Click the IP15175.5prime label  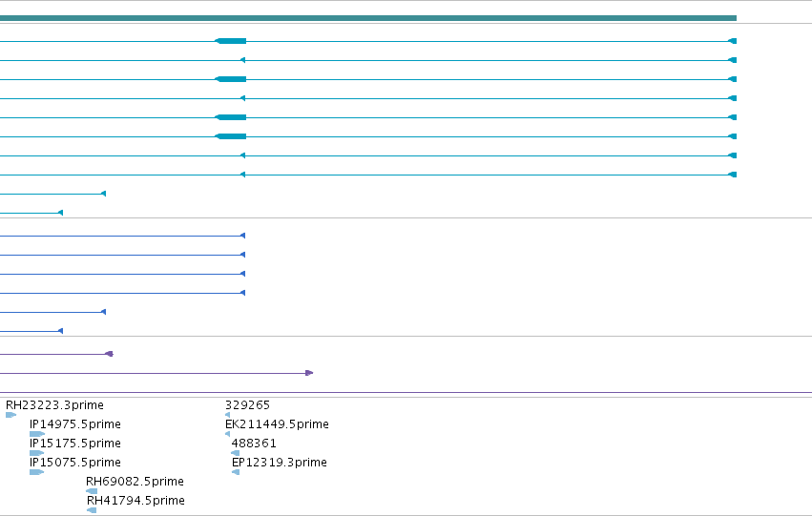pyautogui.click(x=75, y=444)
